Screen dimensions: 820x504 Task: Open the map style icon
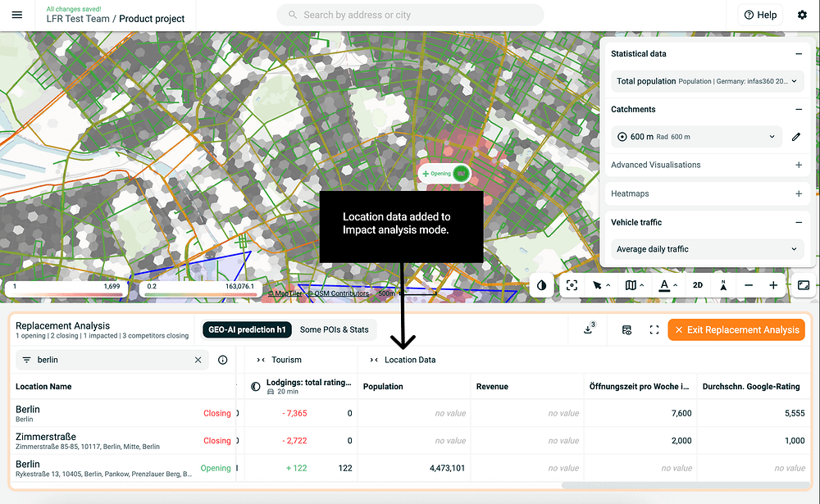pyautogui.click(x=631, y=285)
